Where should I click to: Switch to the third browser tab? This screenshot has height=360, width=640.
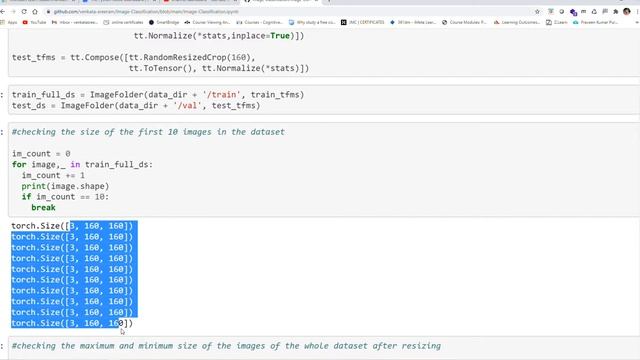(x=199, y=1)
